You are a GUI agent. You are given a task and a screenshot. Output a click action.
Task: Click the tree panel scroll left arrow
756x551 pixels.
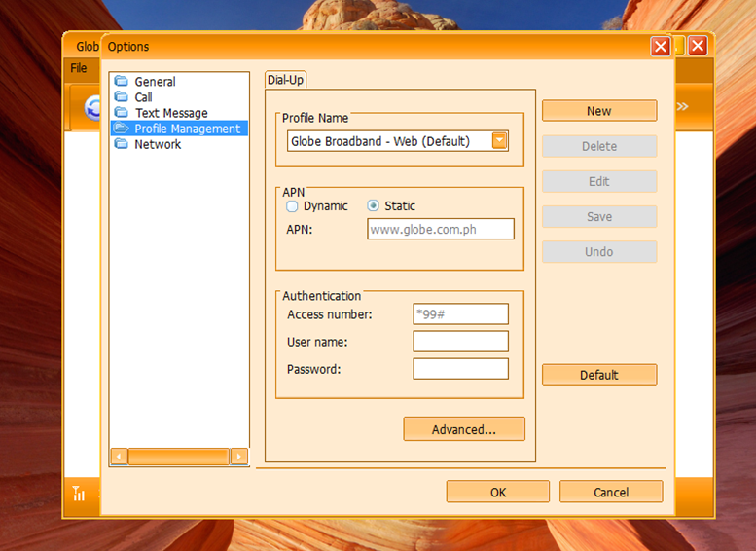119,457
